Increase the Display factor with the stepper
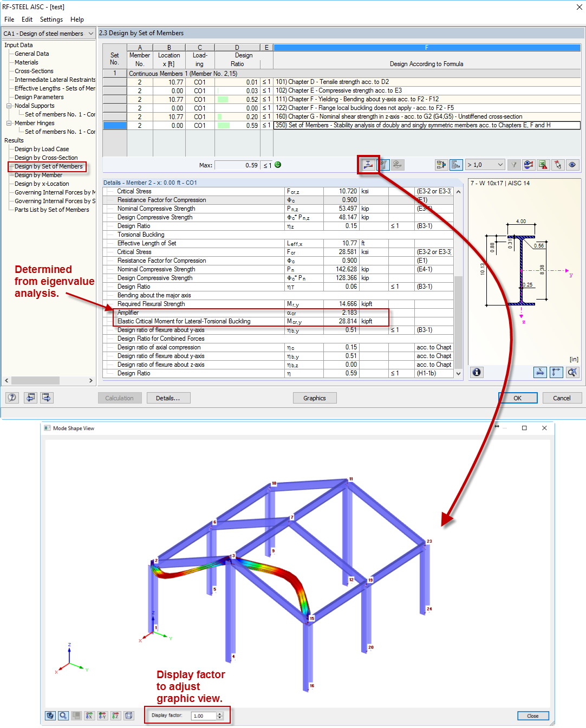Viewport: 586px width, 728px height. (219, 713)
